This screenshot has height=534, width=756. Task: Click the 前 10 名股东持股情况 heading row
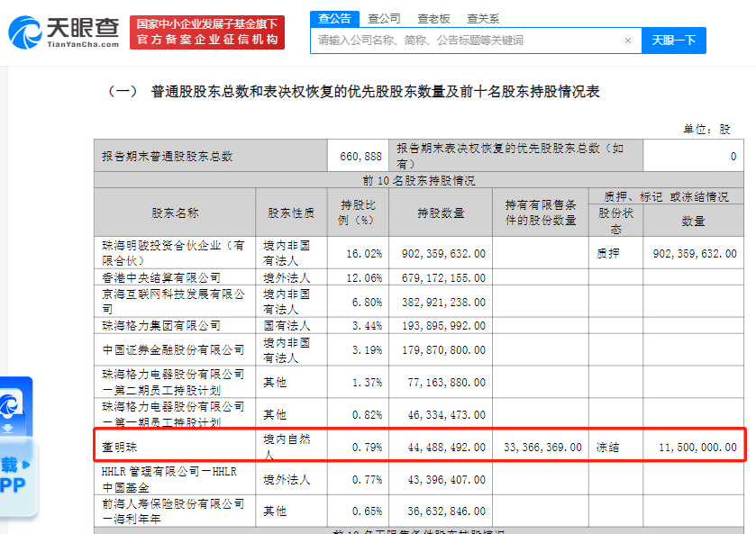pyautogui.click(x=418, y=180)
